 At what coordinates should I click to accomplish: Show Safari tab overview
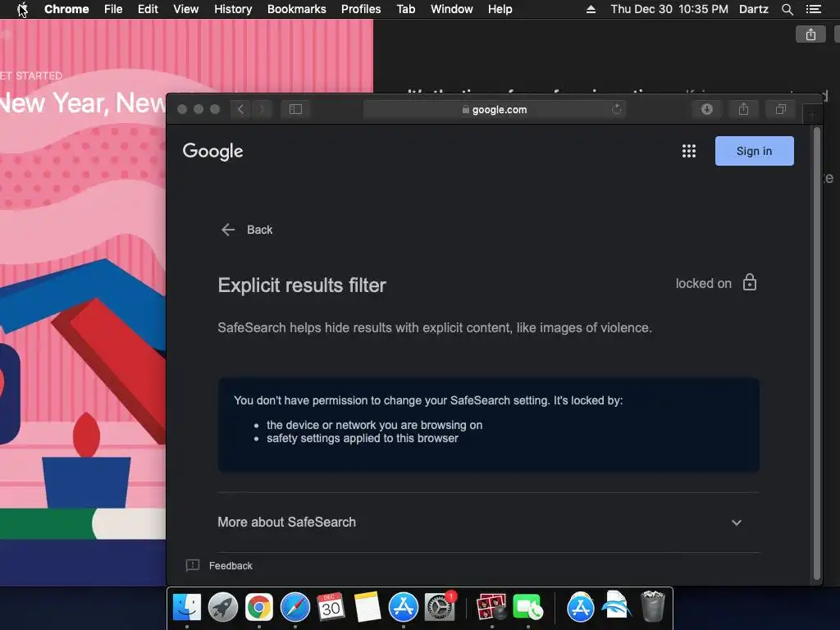tap(781, 109)
